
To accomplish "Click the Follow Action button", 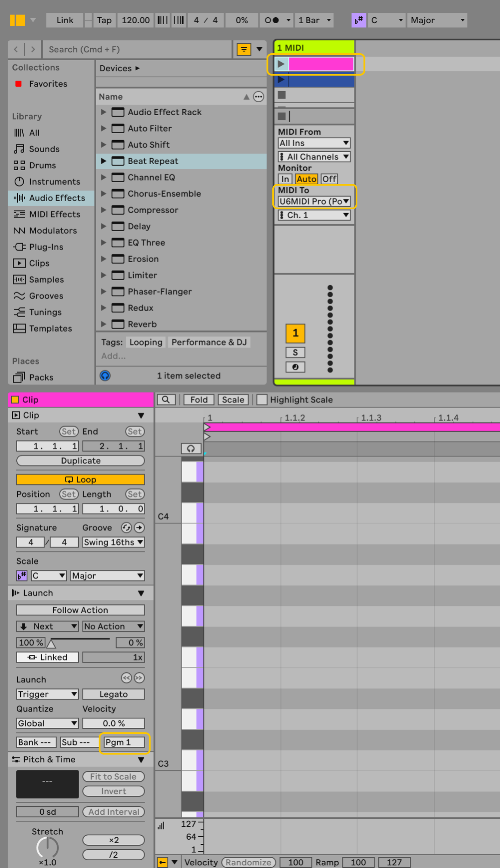I will [x=80, y=610].
